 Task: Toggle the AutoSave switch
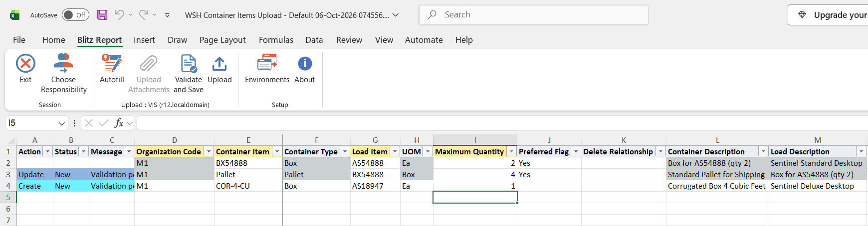(75, 15)
